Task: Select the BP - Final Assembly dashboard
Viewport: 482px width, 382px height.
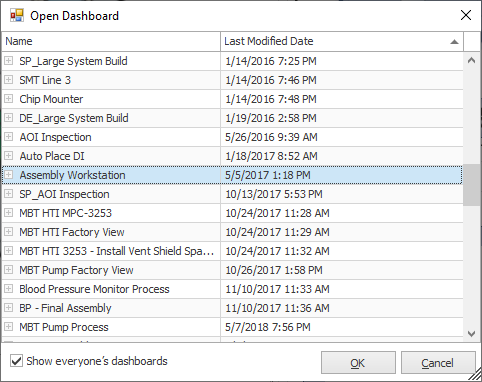Action: (x=65, y=308)
